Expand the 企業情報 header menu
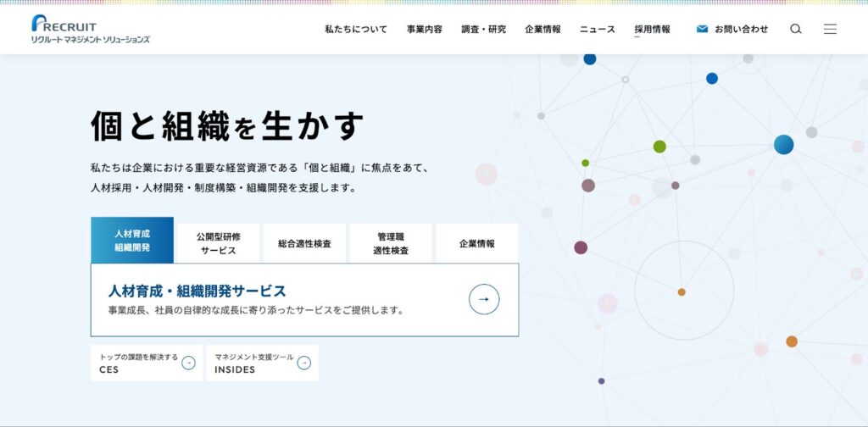This screenshot has width=868, height=427. [x=542, y=29]
